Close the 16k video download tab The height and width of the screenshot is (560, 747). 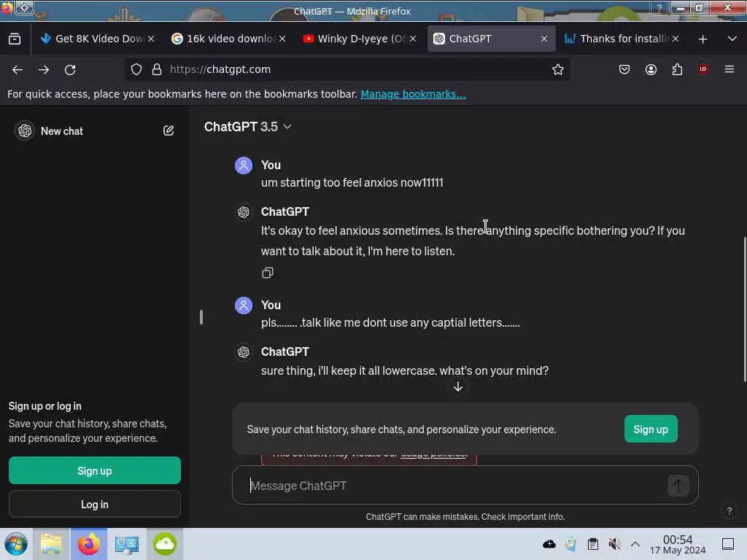click(x=282, y=39)
